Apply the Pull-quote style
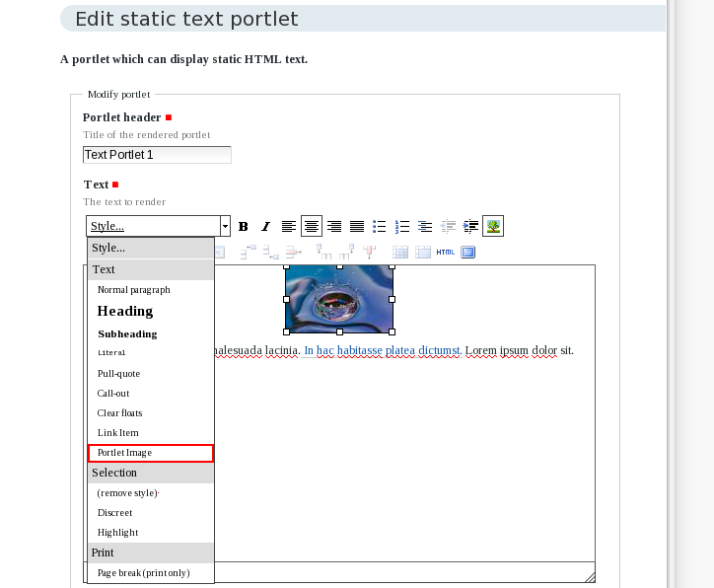 [x=151, y=374]
